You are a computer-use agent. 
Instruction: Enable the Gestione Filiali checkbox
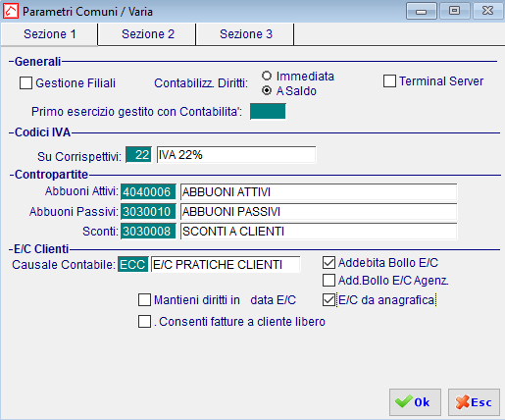tap(25, 82)
